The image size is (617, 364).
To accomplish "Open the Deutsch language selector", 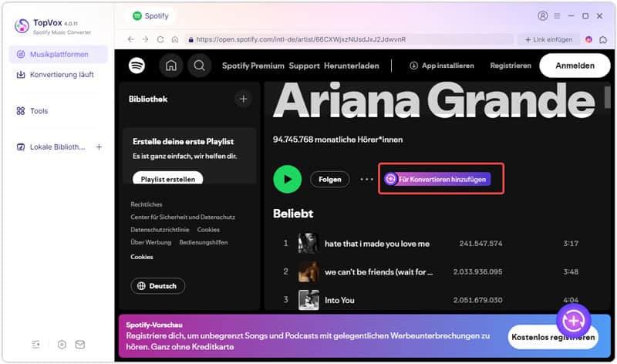I will click(158, 285).
